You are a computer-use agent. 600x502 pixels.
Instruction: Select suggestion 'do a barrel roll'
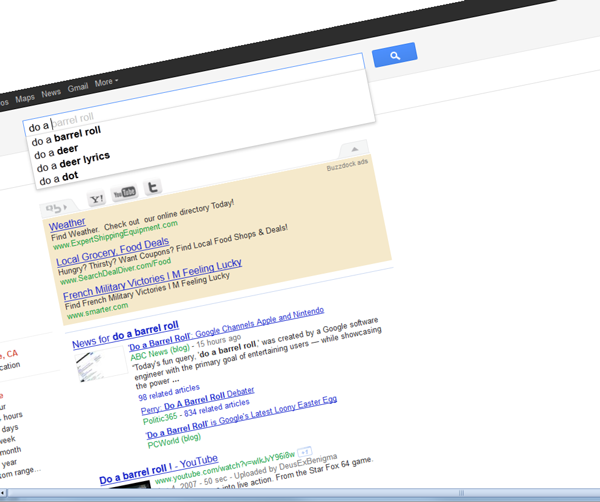tap(66, 136)
